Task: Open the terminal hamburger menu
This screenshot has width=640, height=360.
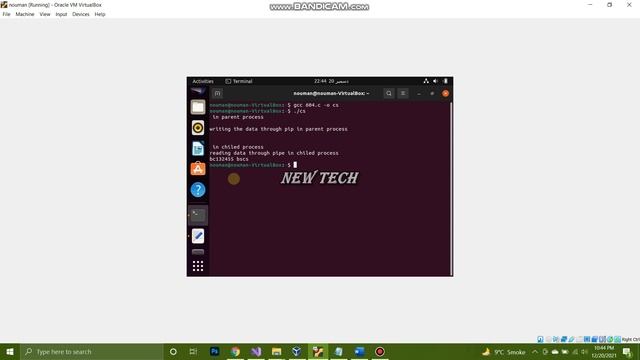Action: tap(403, 93)
